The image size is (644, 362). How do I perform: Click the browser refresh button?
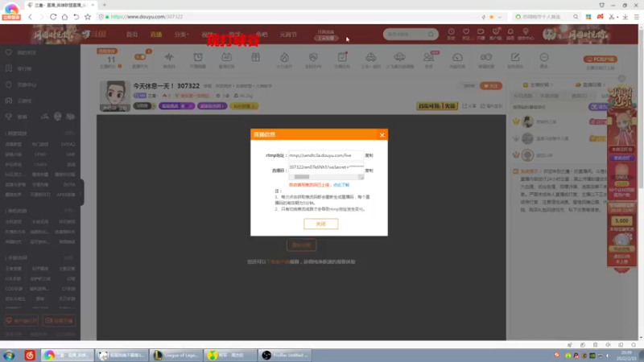coord(53,17)
